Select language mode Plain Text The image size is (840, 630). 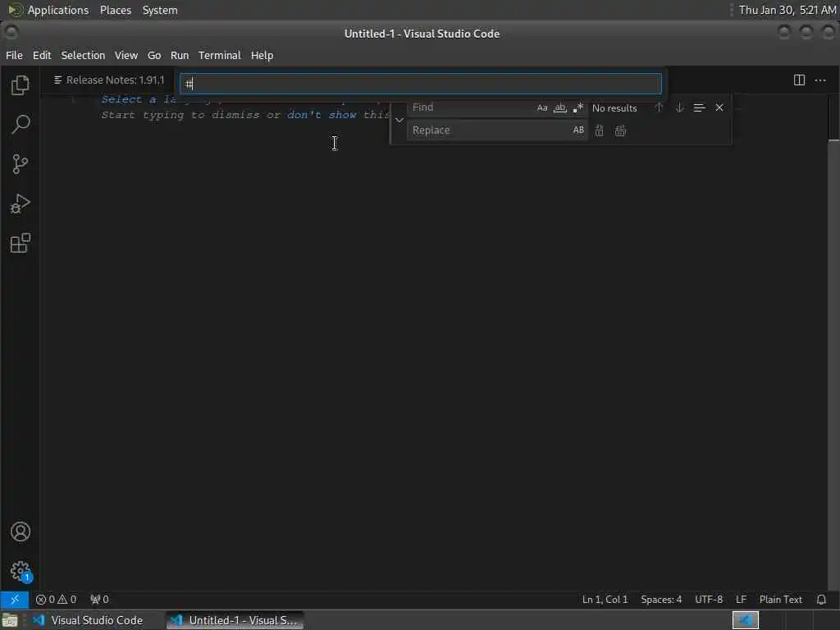[781, 600]
